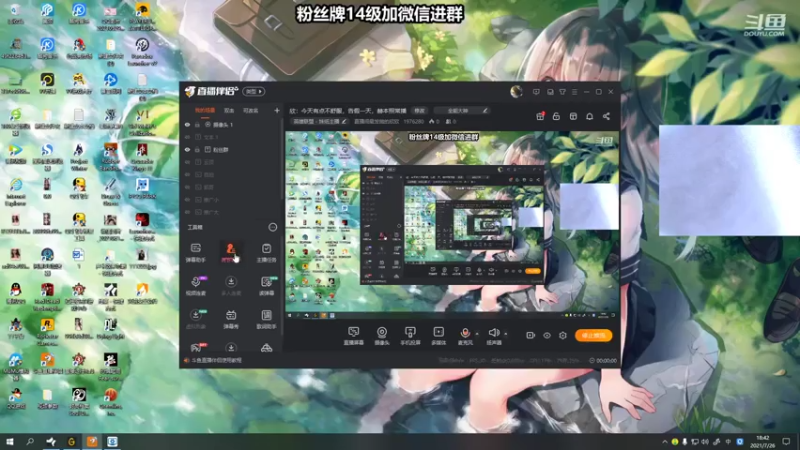Open the settings gear in bottom bar

click(563, 335)
